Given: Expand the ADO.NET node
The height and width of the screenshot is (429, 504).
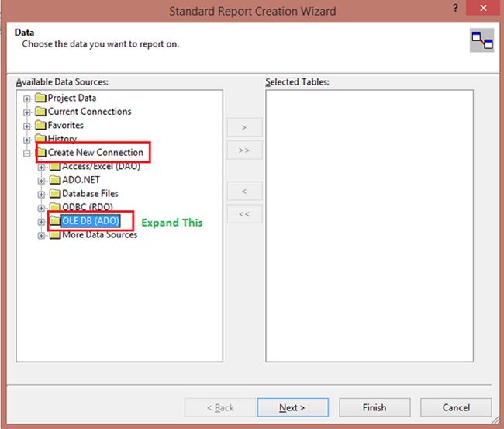Looking at the screenshot, I should click(41, 181).
